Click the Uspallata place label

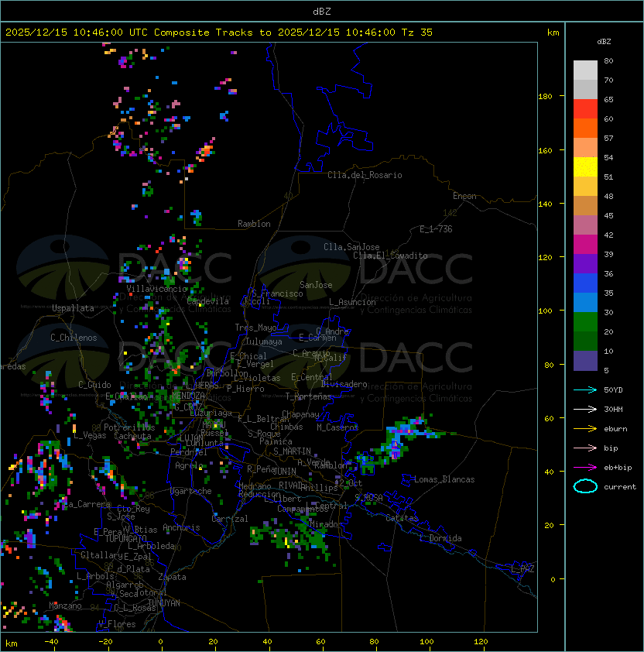(73, 308)
